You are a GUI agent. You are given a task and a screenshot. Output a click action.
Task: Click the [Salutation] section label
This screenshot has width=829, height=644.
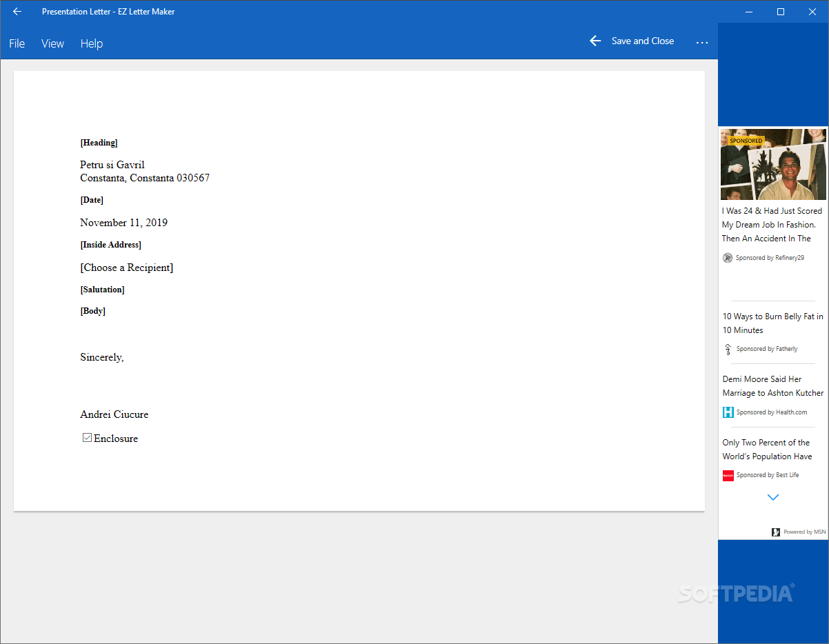click(x=102, y=290)
